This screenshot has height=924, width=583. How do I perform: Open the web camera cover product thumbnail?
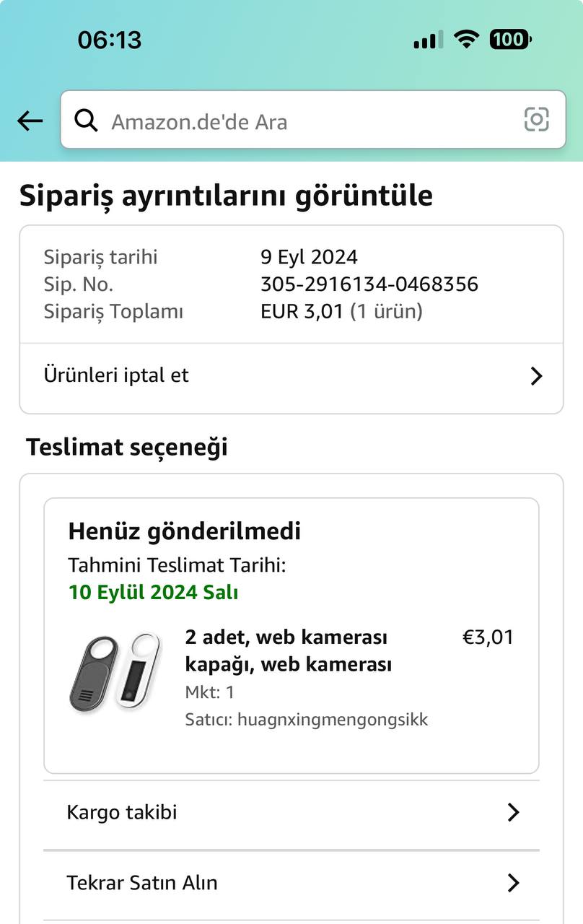(x=115, y=673)
